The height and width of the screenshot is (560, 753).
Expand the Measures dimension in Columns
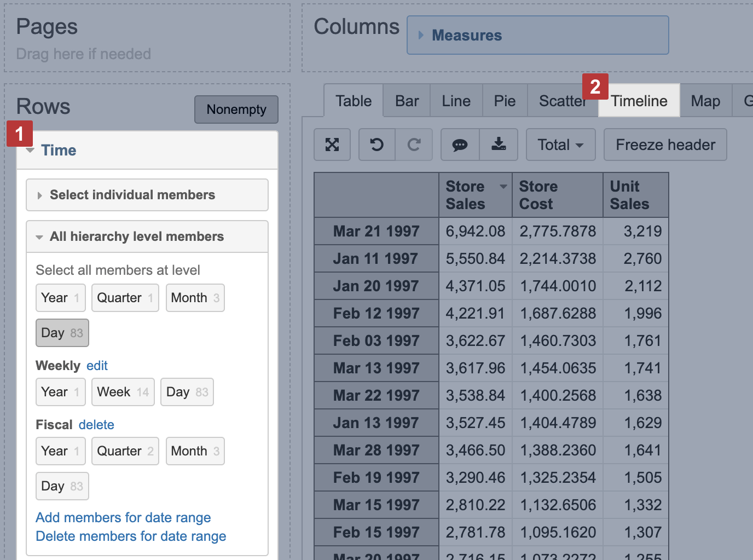(x=421, y=35)
